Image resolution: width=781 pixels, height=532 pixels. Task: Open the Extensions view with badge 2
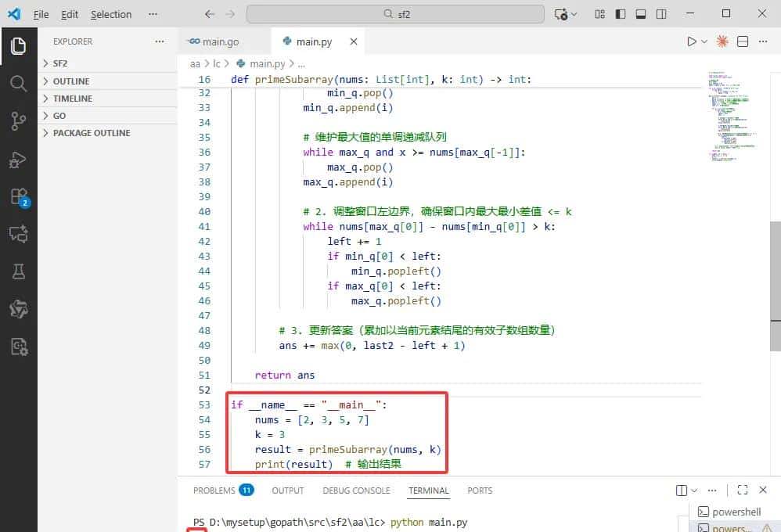19,196
